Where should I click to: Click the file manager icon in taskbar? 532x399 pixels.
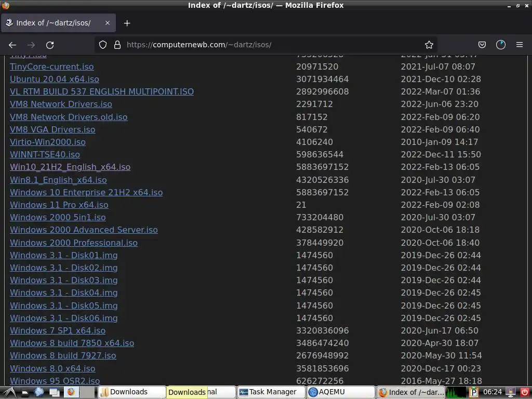point(25,393)
